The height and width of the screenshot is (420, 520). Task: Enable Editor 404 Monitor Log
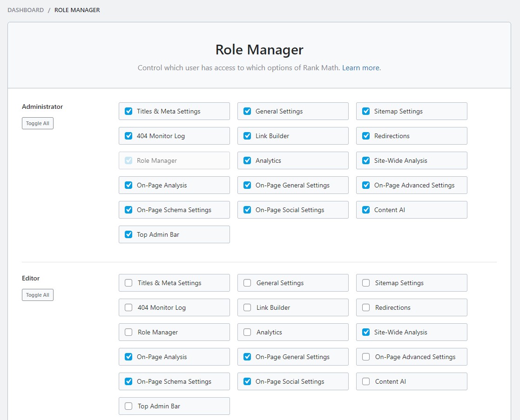[128, 307]
